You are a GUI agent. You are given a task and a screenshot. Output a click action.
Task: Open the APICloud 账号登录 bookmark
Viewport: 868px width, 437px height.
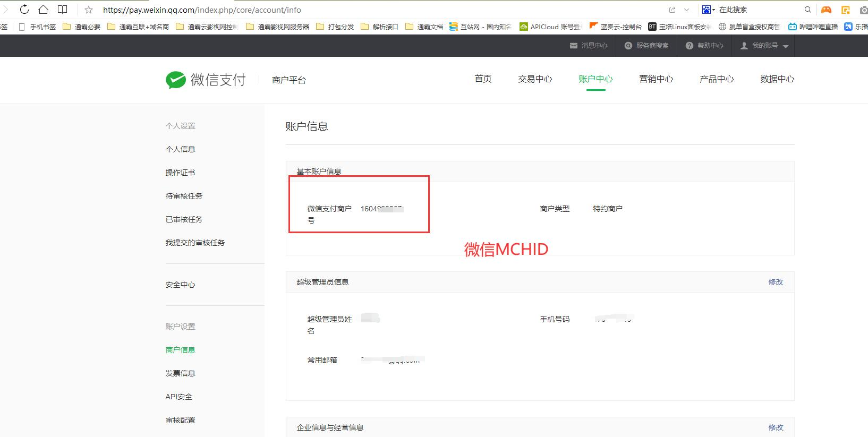(x=550, y=27)
